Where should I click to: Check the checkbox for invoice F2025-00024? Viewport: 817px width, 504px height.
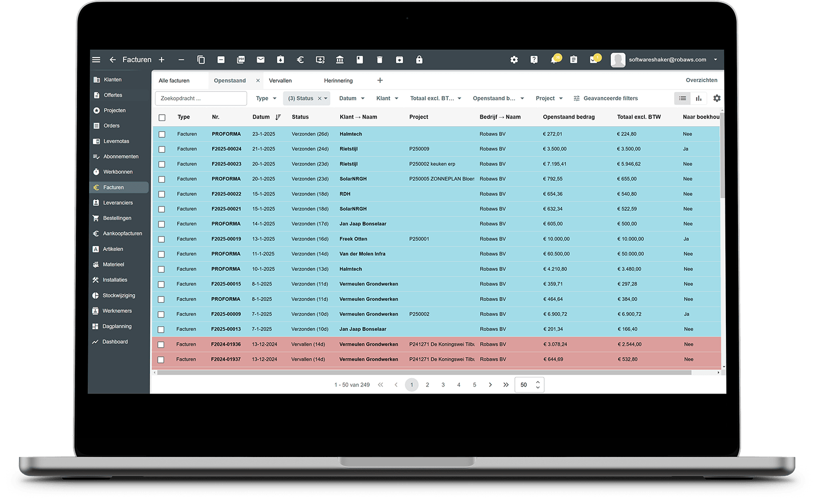(x=161, y=149)
